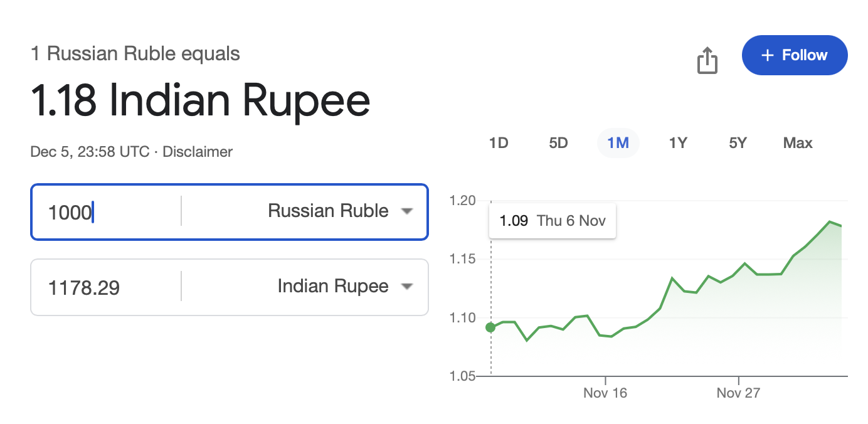Click the Russian Ruble dropdown arrow
This screenshot has height=424, width=868.
(407, 211)
